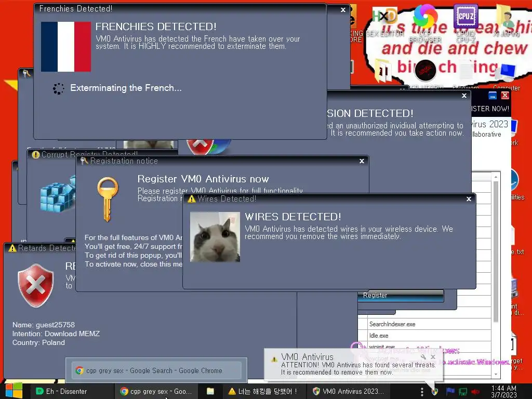This screenshot has height=399, width=532.
Task: Click the 'Country: Poland' line
Action: click(x=38, y=342)
